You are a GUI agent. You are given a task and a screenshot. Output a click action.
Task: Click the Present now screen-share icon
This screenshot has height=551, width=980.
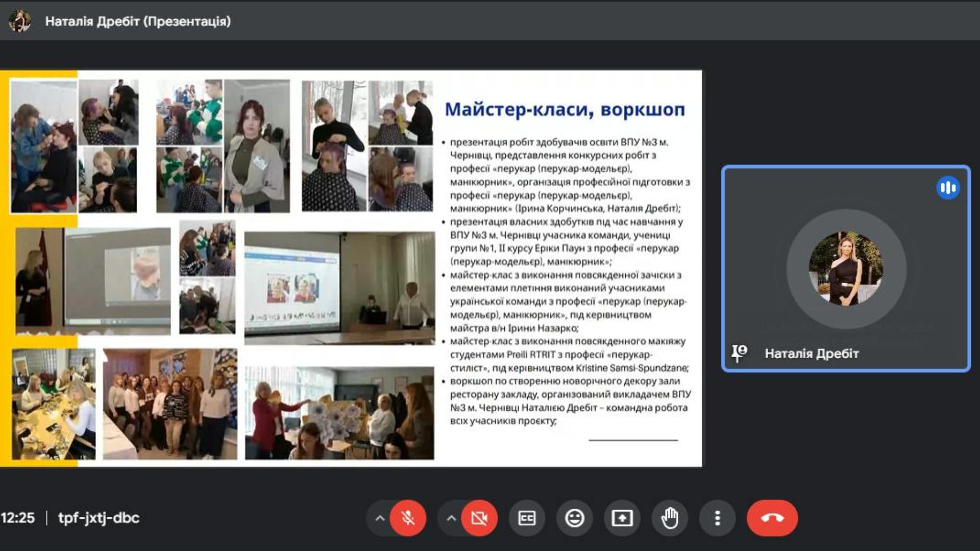click(x=622, y=518)
